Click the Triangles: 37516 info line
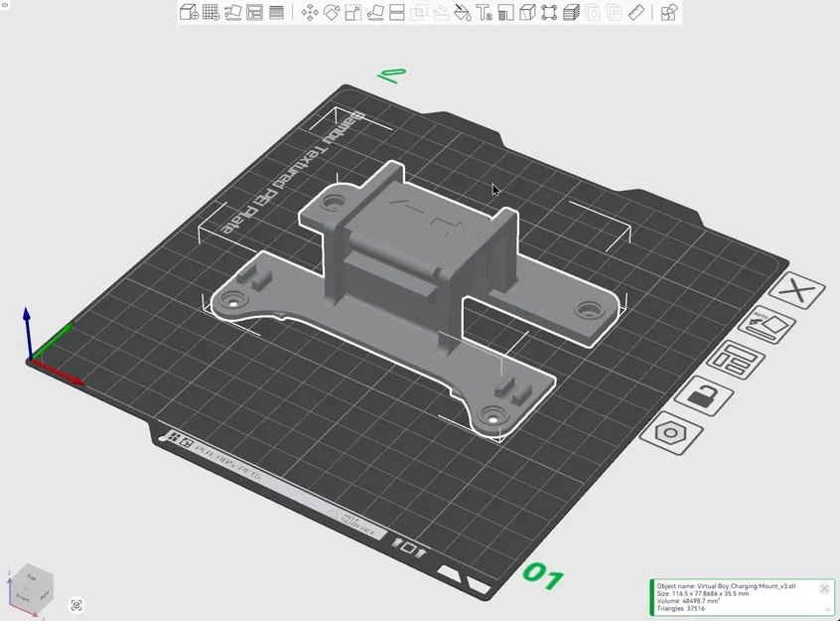840x621 pixels. [681, 609]
